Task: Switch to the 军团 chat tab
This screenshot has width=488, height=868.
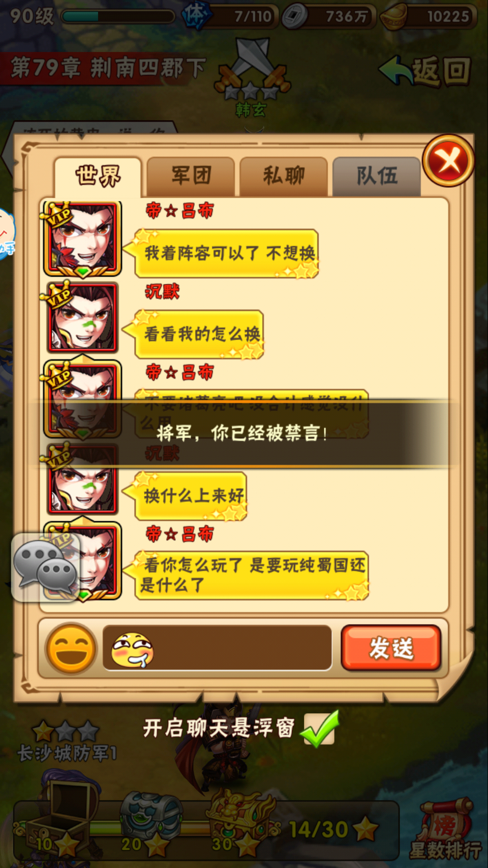Action: pos(191,176)
